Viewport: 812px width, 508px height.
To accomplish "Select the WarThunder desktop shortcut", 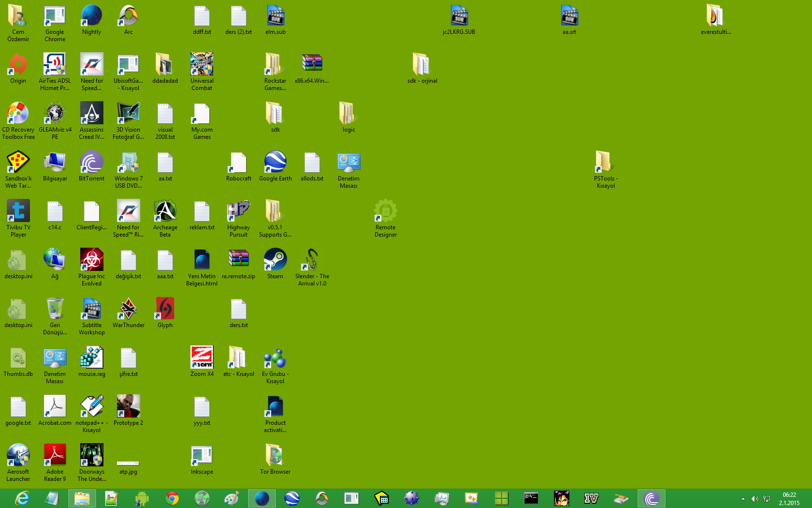I will (x=129, y=313).
